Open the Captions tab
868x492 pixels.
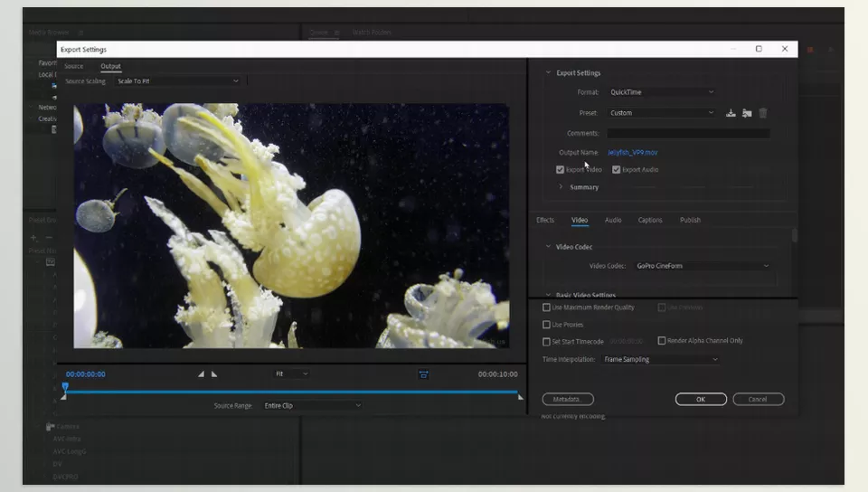tap(650, 220)
